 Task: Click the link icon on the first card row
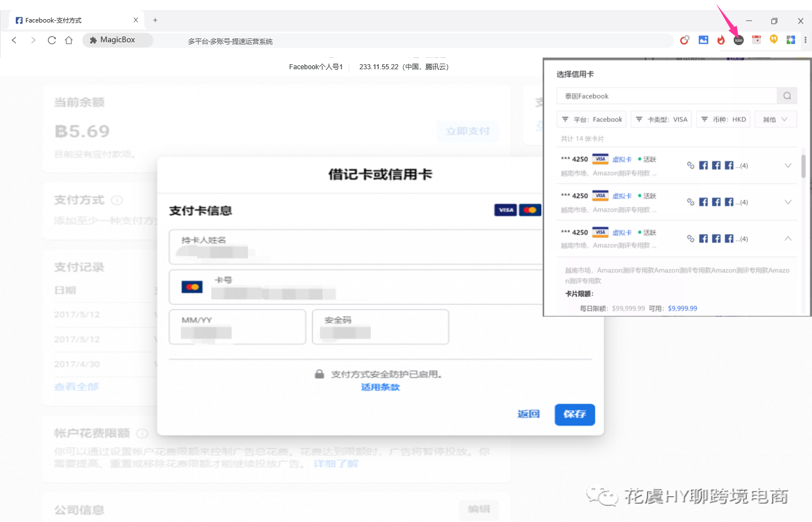(x=691, y=166)
